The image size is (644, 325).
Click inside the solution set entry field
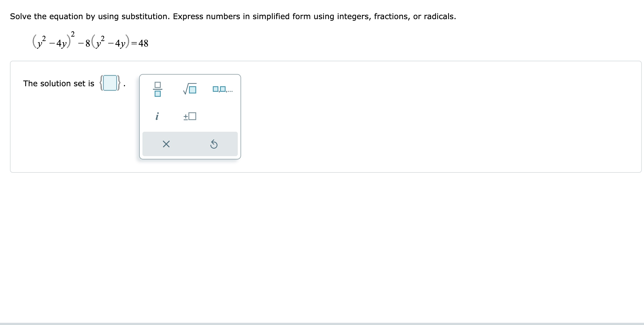pos(110,83)
